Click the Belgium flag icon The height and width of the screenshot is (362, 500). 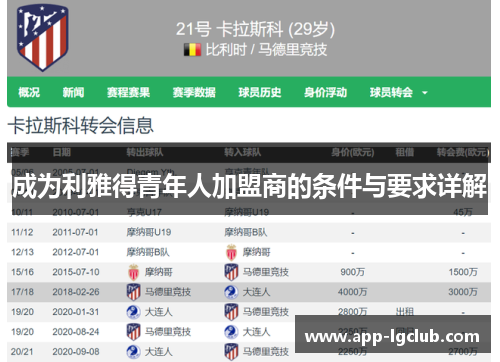coord(192,50)
